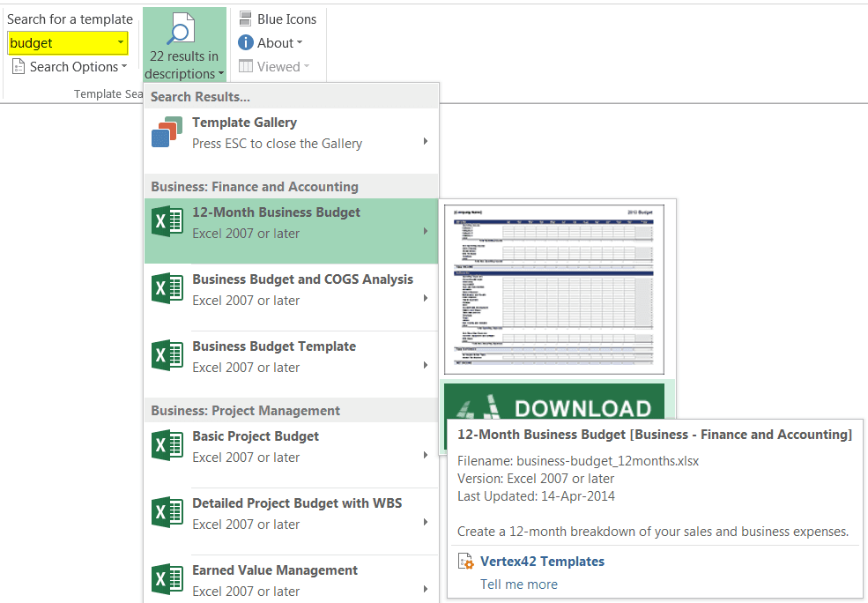The width and height of the screenshot is (868, 603).
Task: Click the Vertex42 Templates gear document icon
Action: click(466, 562)
